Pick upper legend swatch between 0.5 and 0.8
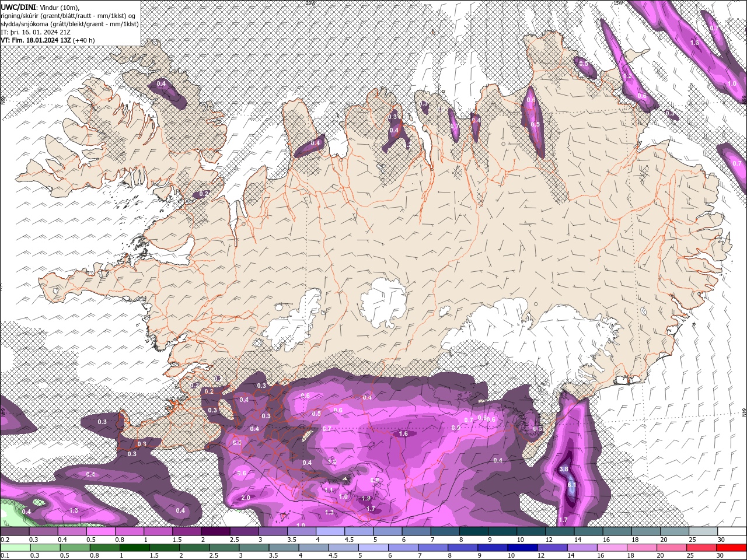 tap(100, 531)
